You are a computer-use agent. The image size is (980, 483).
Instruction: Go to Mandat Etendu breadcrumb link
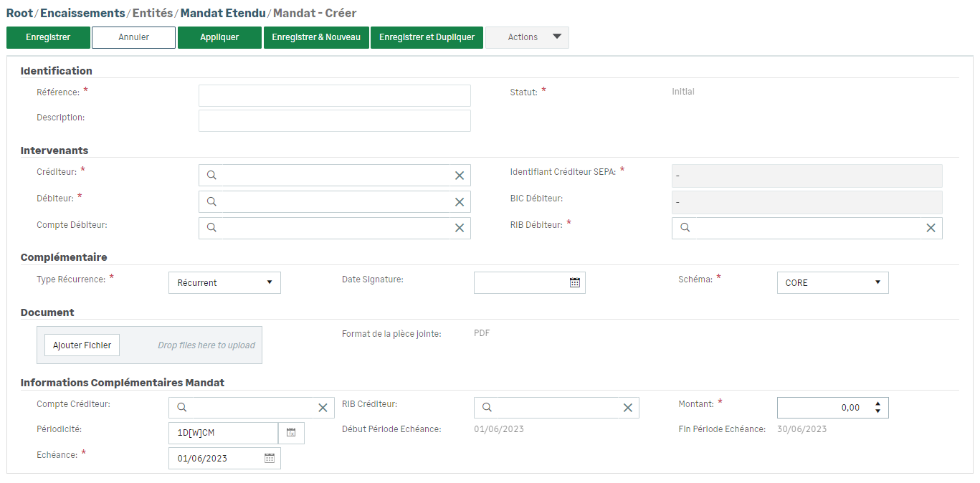coord(223,13)
